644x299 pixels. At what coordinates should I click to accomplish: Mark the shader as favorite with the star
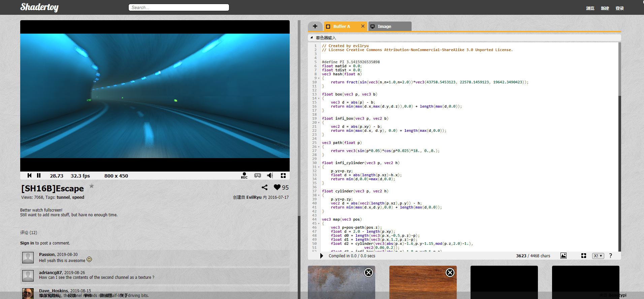tap(92, 186)
